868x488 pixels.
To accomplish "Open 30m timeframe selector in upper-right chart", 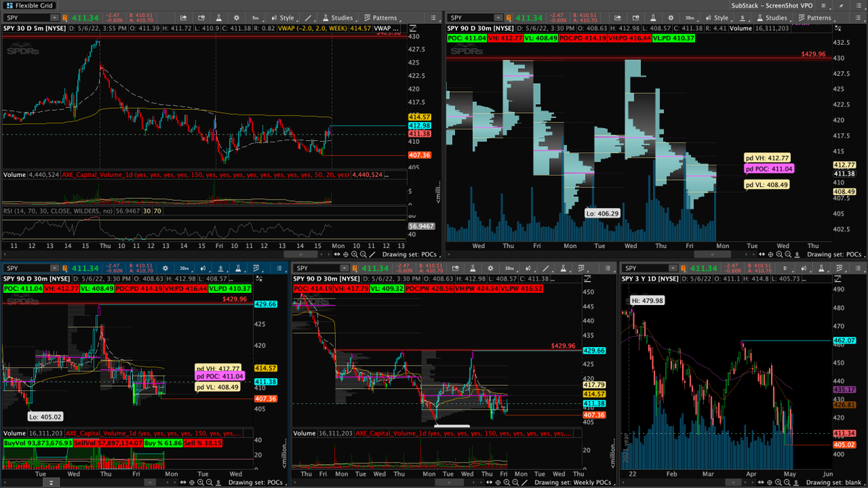I will (690, 17).
